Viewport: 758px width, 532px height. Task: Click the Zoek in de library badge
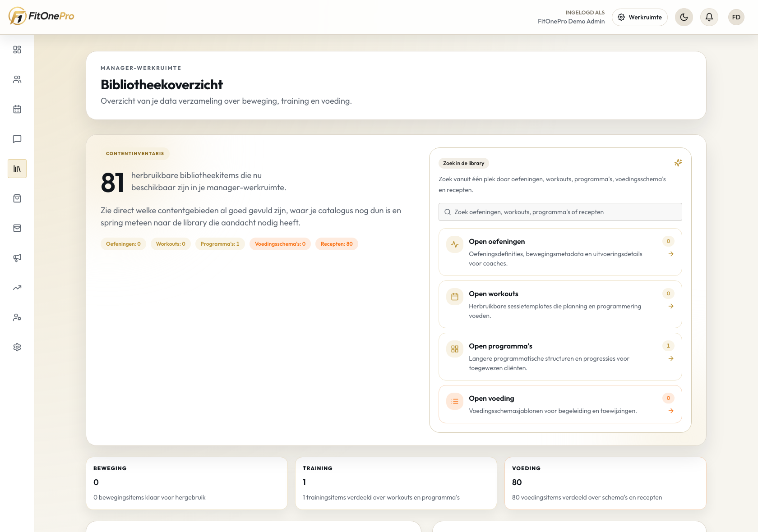click(463, 163)
